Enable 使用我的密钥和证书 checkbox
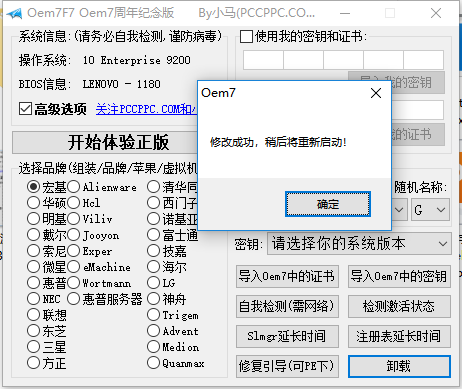This screenshot has height=389, width=462. 246,36
